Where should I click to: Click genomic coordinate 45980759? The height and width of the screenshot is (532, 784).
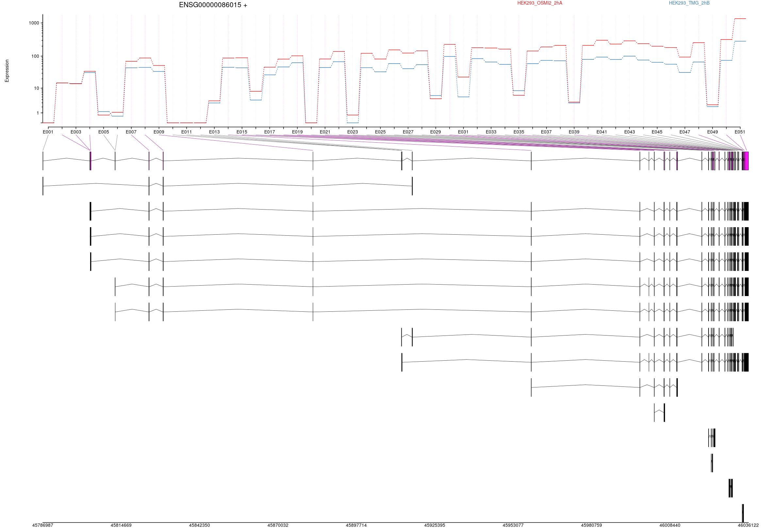(591, 525)
